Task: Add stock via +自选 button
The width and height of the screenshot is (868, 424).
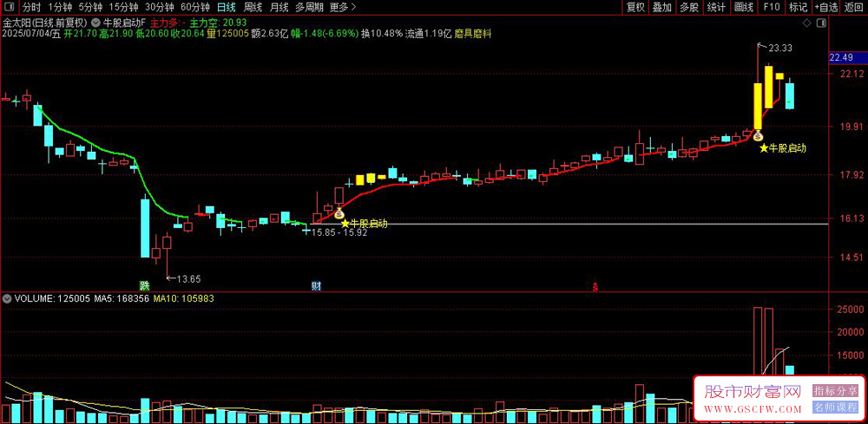Action: [826, 7]
